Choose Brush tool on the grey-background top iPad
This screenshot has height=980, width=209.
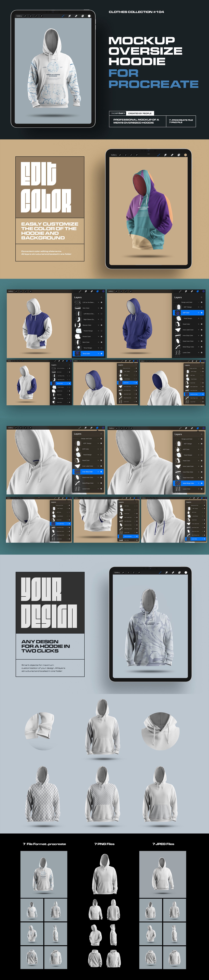(63, 16)
